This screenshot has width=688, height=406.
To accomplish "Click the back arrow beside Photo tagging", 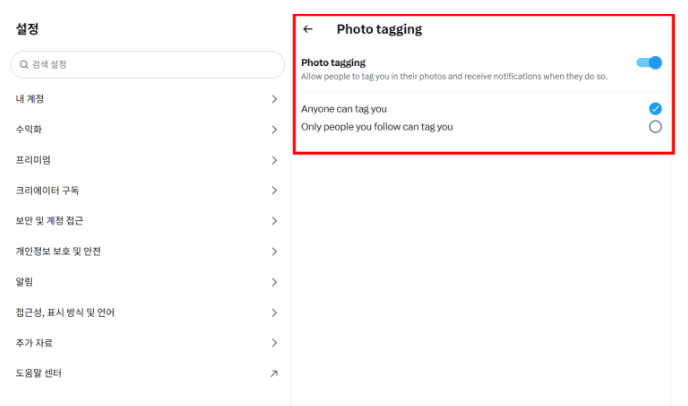I will click(308, 29).
